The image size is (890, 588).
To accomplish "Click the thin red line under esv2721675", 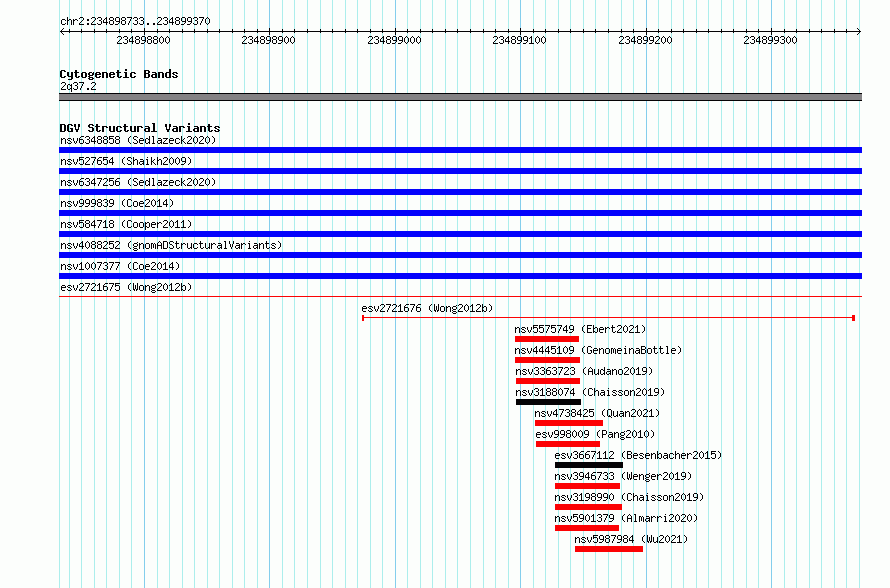I will [x=460, y=296].
